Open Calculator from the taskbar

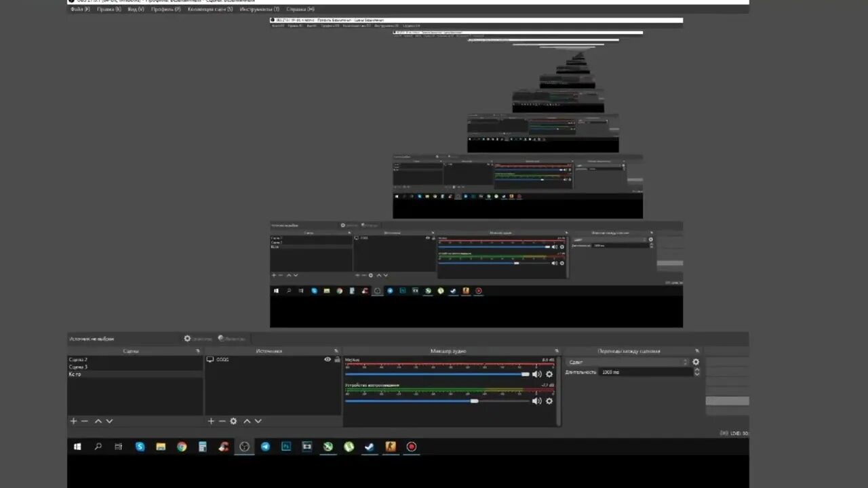[202, 447]
